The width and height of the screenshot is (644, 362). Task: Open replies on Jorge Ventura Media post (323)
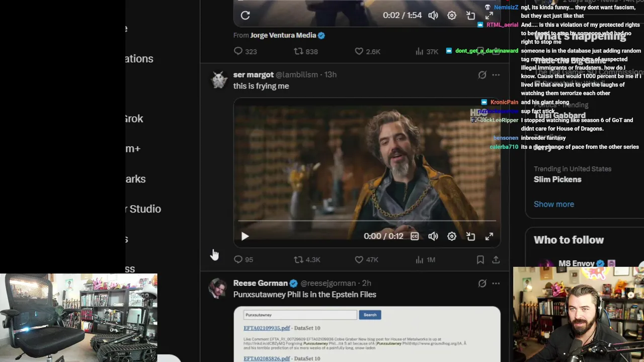pyautogui.click(x=246, y=51)
